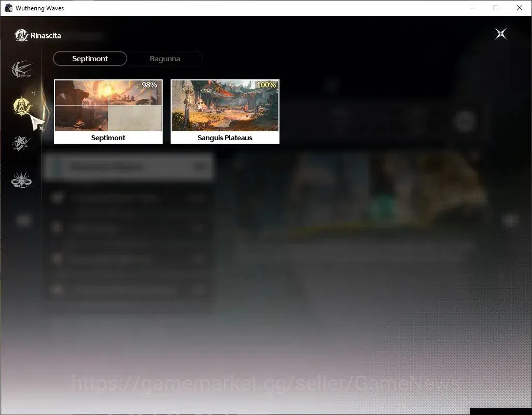Select the star-shaped region emblem in sidebar
The width and height of the screenshot is (532, 415).
(21, 143)
